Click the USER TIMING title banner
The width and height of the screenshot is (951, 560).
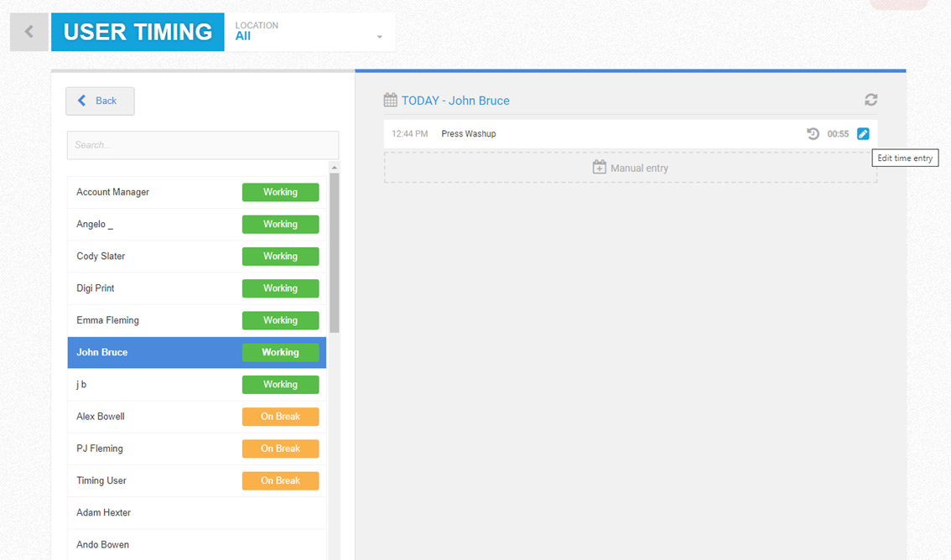(138, 32)
